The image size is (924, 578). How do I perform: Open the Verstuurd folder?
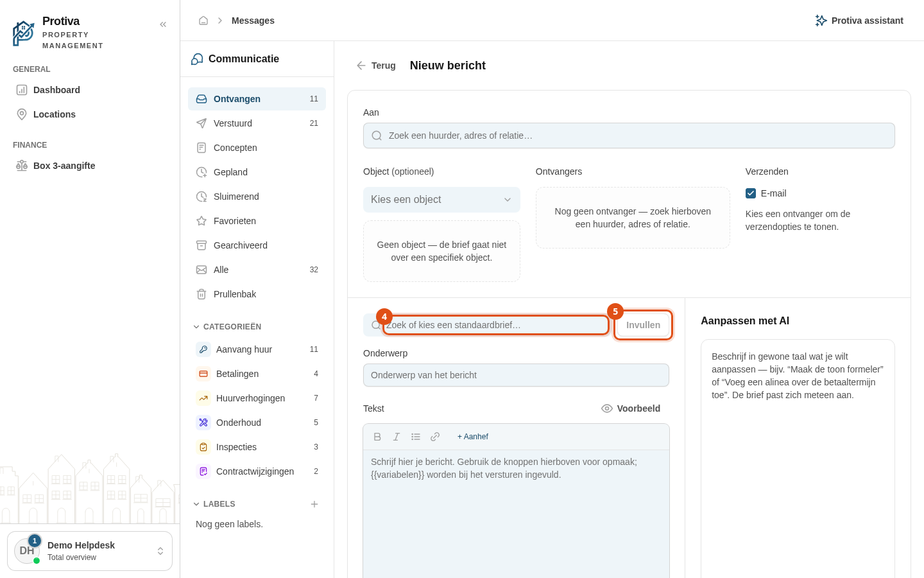[x=257, y=123]
